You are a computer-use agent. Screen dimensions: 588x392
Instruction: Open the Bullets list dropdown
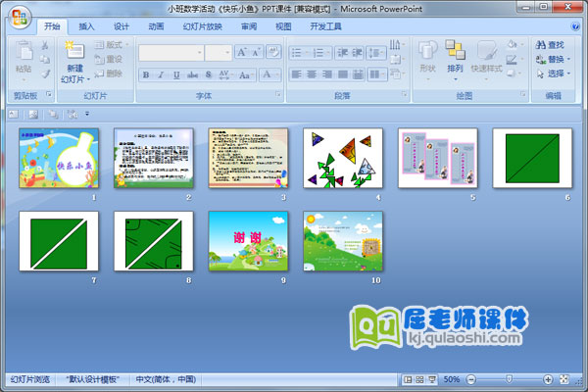(x=300, y=53)
